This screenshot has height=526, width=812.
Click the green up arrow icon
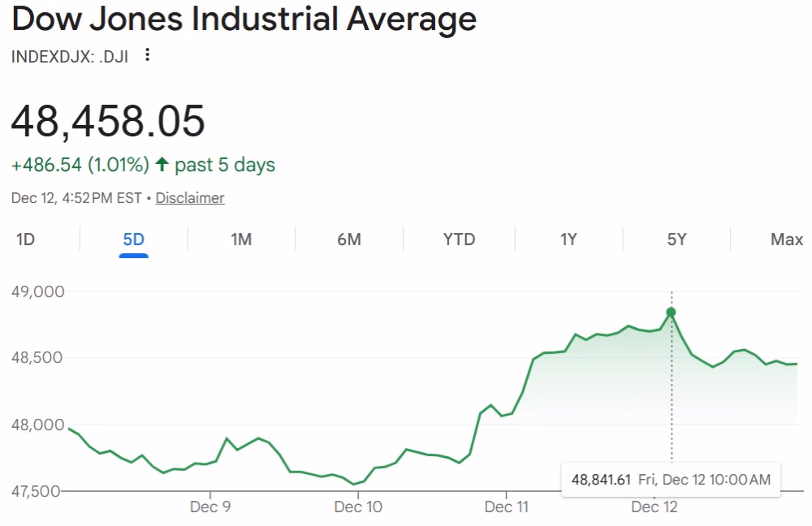click(162, 165)
